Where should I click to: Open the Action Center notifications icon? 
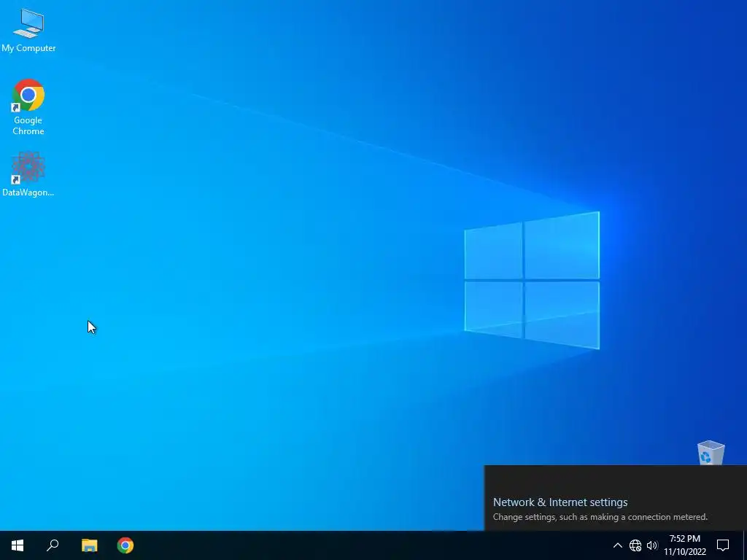pos(723,545)
